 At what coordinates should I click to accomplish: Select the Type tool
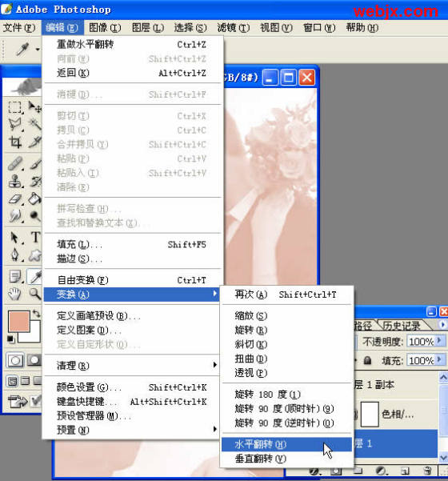pos(34,238)
